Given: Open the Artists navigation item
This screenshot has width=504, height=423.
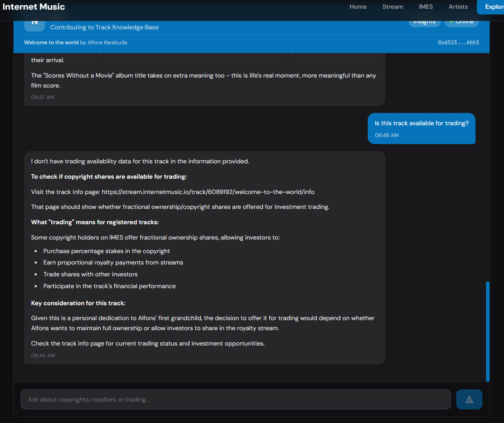Looking at the screenshot, I should tap(458, 7).
